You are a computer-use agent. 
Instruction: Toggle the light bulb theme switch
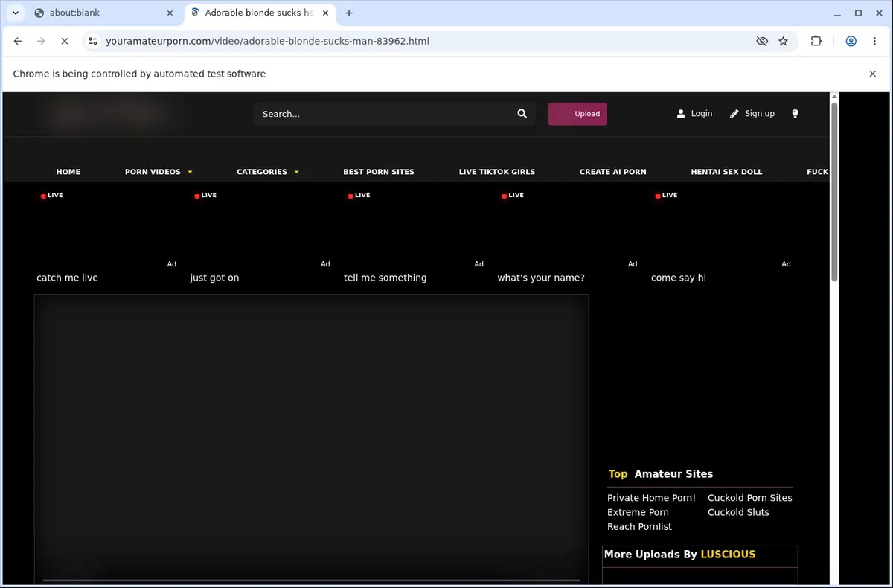click(x=795, y=114)
